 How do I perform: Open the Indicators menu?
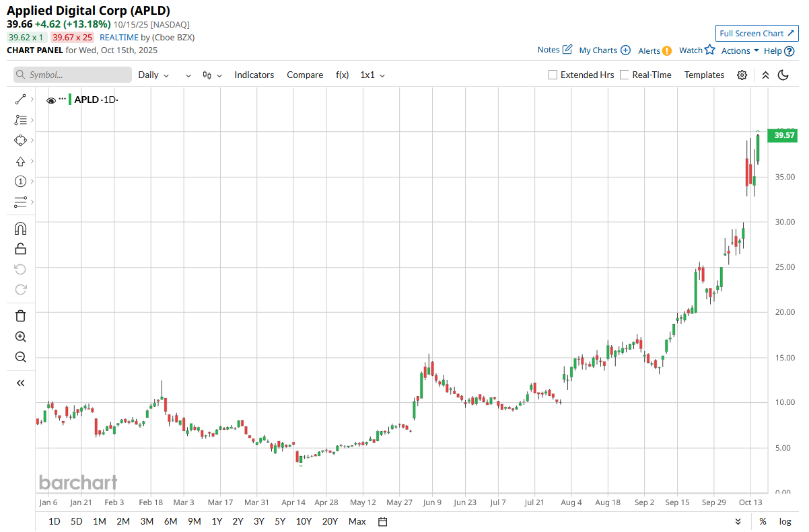(x=254, y=75)
